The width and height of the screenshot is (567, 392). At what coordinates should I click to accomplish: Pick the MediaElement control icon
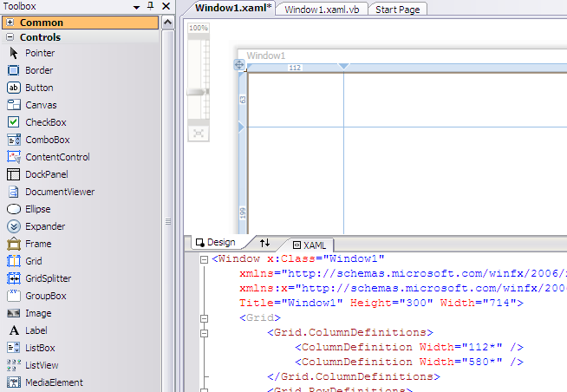[13, 382]
